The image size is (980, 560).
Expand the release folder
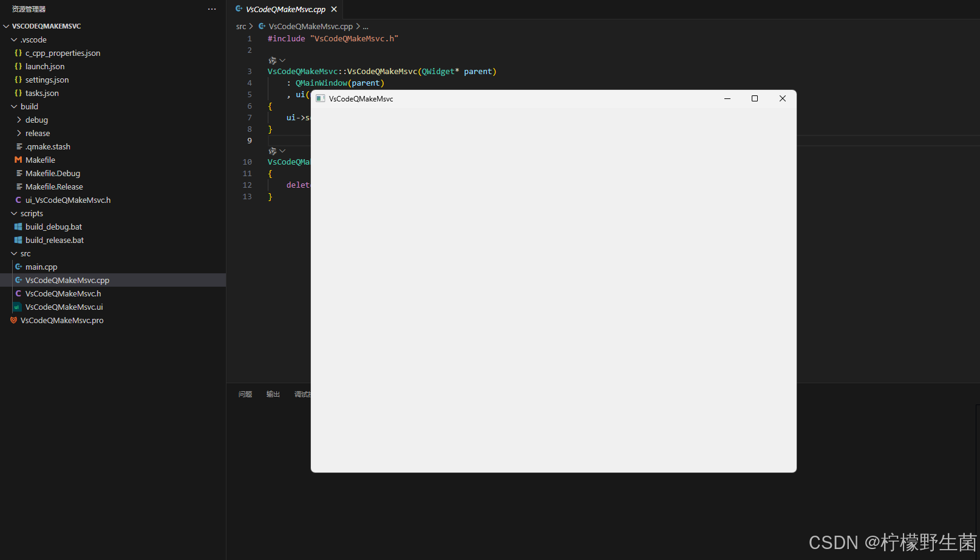[37, 133]
